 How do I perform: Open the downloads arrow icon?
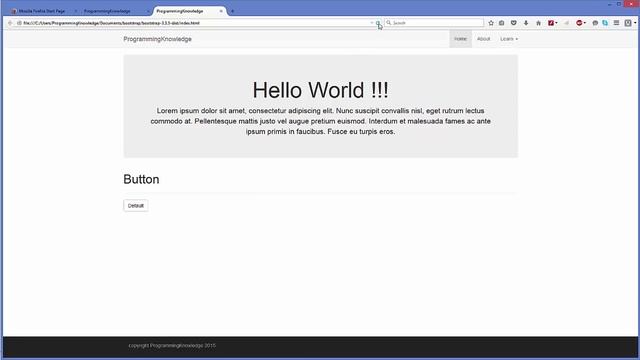526,23
